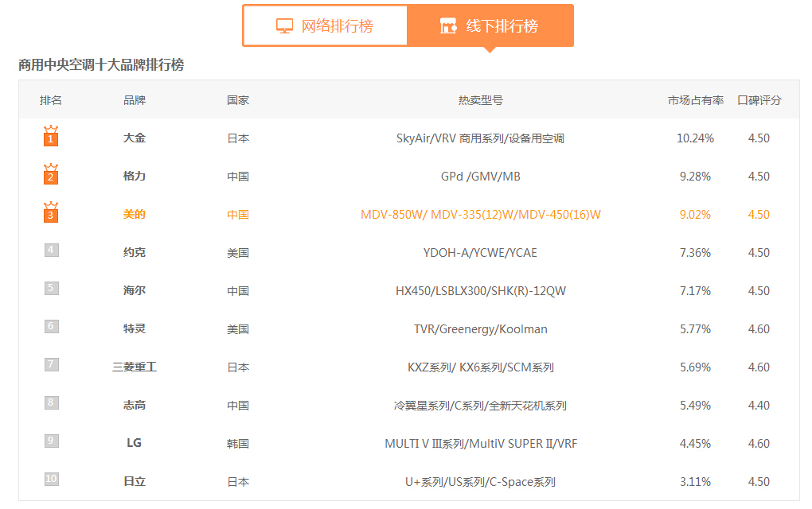Click the store icon on 线下排行榜 tab
The height and width of the screenshot is (509, 812).
point(448,25)
